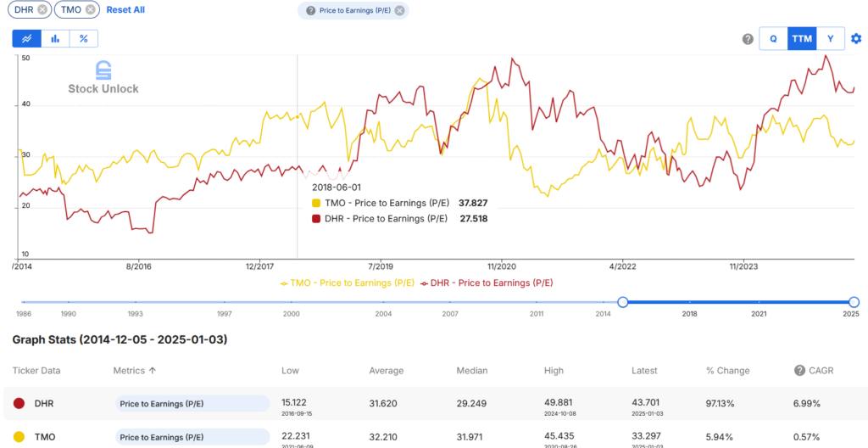Image resolution: width=868 pixels, height=448 pixels.
Task: Click TMO Price to Earnings metric pill
Action: pyautogui.click(x=192, y=437)
